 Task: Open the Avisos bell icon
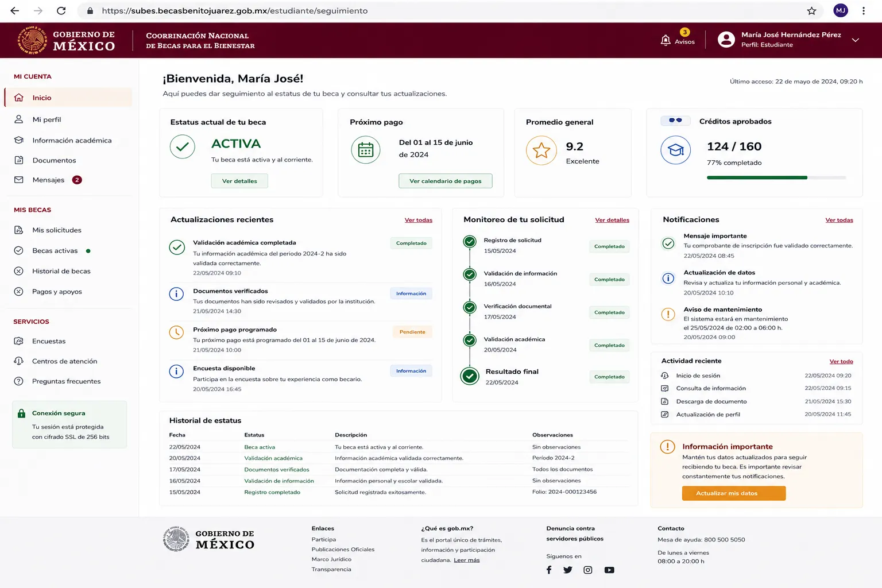click(666, 40)
